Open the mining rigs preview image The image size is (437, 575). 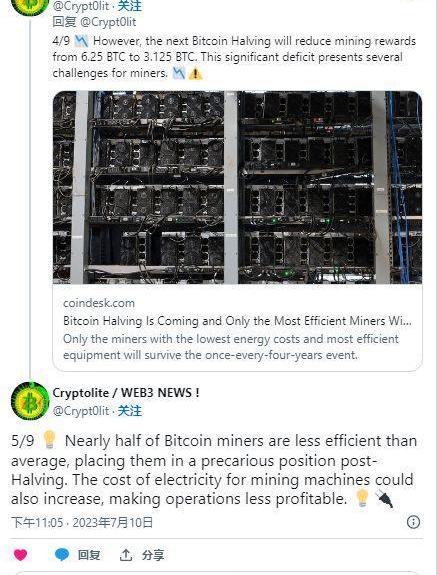point(237,187)
